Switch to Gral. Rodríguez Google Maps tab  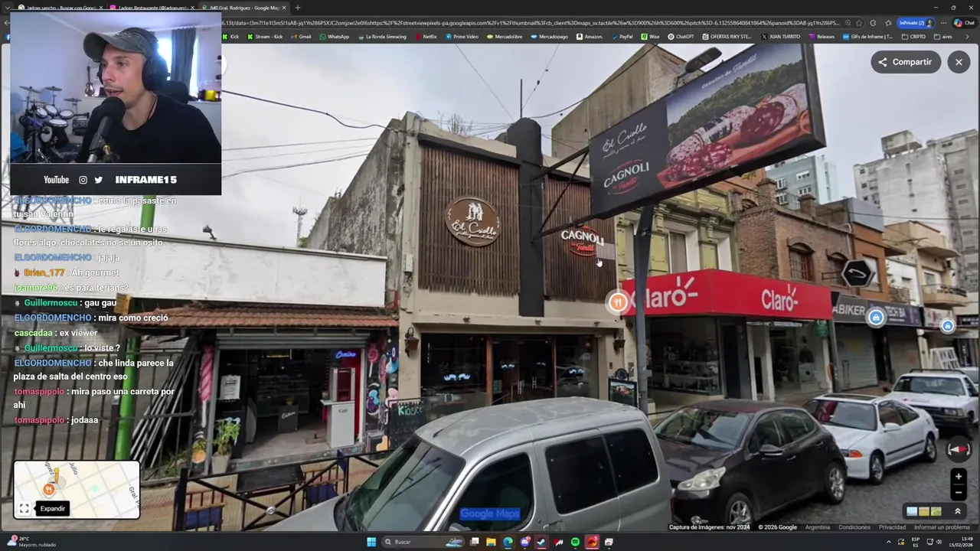pyautogui.click(x=243, y=8)
